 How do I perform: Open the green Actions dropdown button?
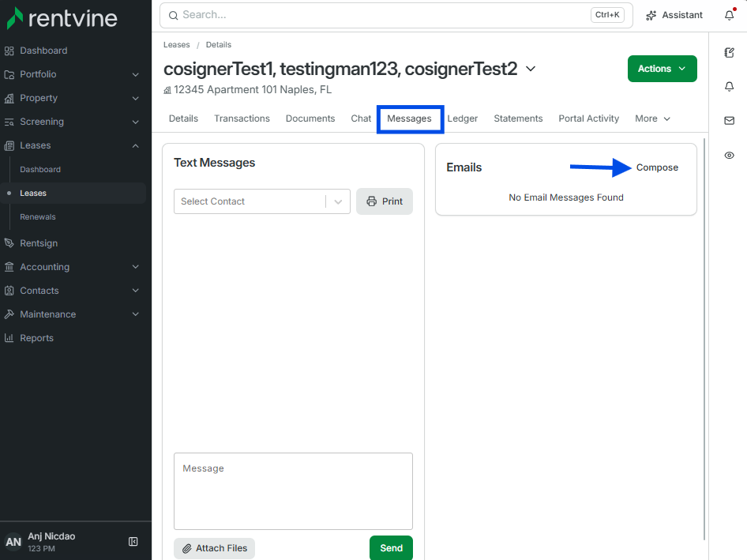click(663, 69)
